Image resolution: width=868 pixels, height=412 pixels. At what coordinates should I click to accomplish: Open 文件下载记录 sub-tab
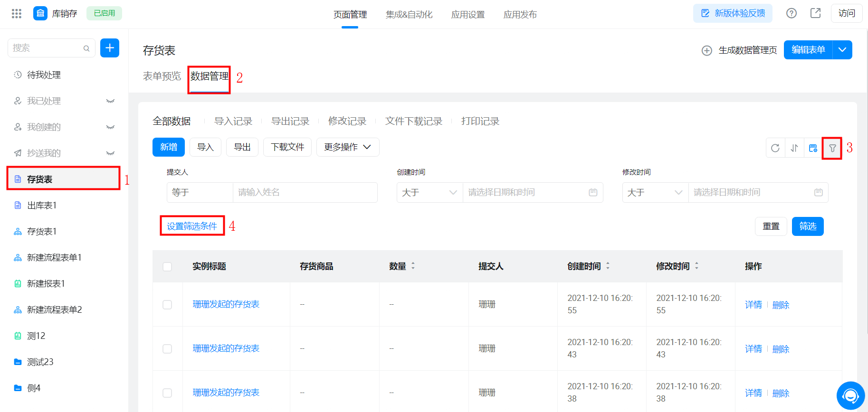[414, 122]
